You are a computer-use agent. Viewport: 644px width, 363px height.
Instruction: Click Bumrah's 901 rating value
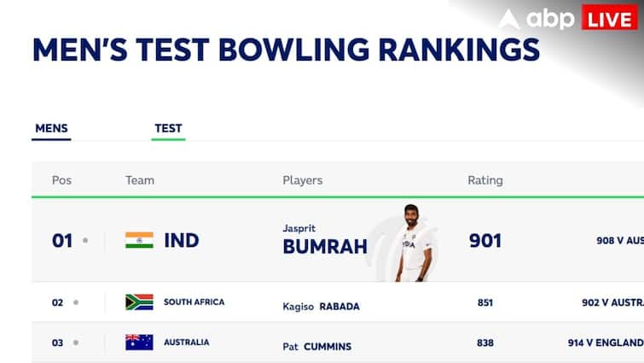pos(485,241)
